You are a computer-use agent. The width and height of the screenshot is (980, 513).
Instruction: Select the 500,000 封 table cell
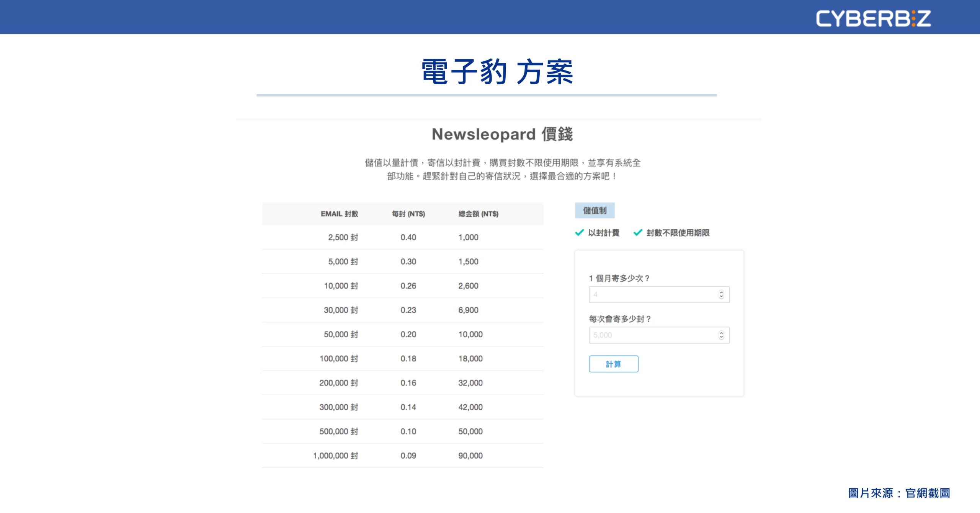pos(339,431)
